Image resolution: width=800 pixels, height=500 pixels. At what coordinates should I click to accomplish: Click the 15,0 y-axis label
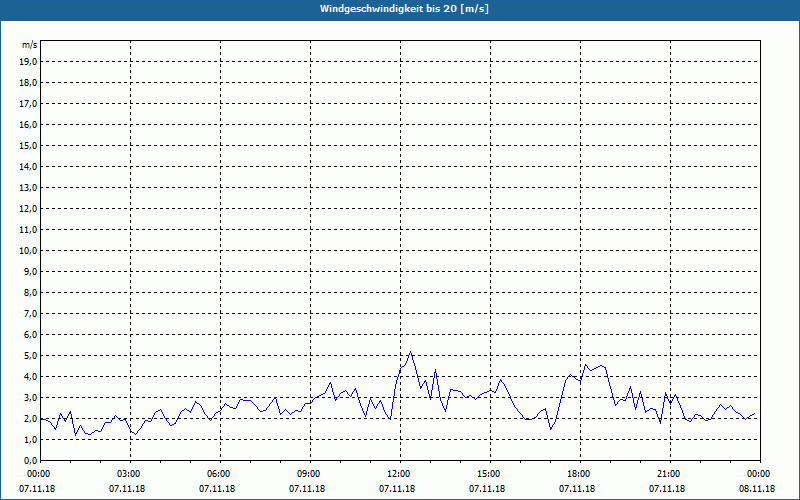pyautogui.click(x=29, y=145)
